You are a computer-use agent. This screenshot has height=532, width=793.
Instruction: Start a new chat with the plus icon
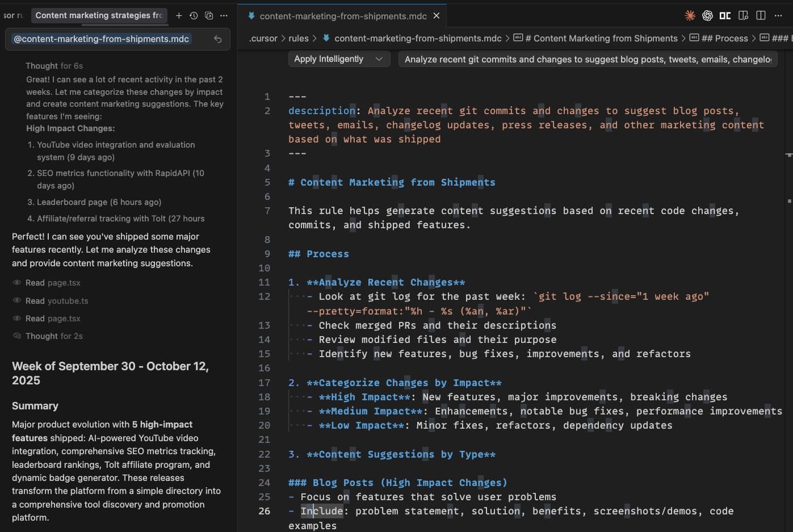pyautogui.click(x=179, y=15)
